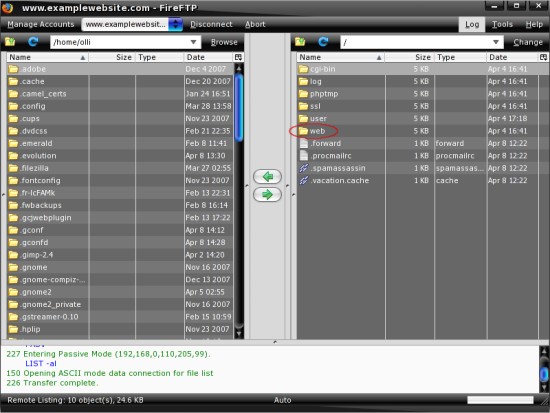This screenshot has height=413, width=550.
Task: Click Manage Accounts
Action: point(41,24)
